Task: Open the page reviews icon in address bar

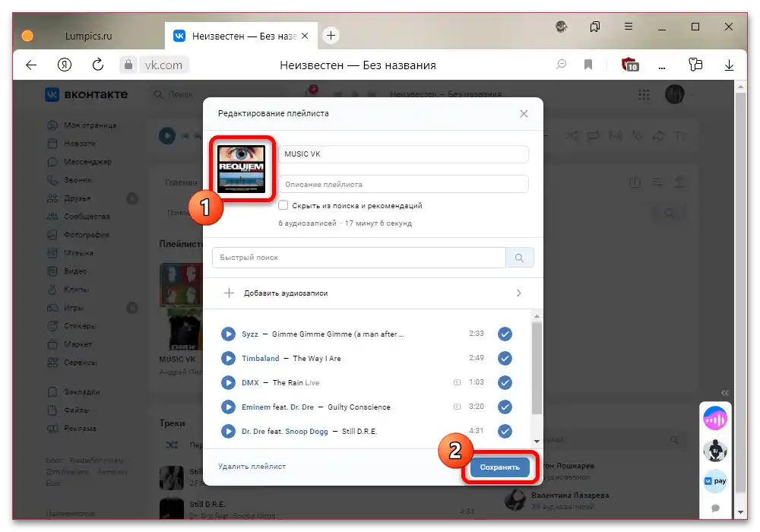Action: [x=562, y=65]
